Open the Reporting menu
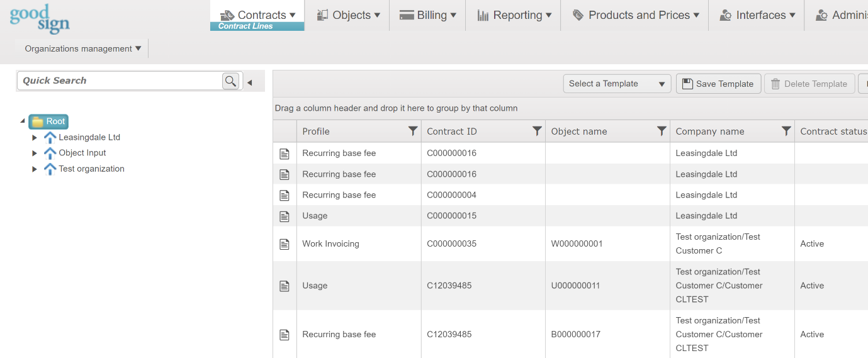Viewport: 868px width, 358px height. (x=514, y=15)
